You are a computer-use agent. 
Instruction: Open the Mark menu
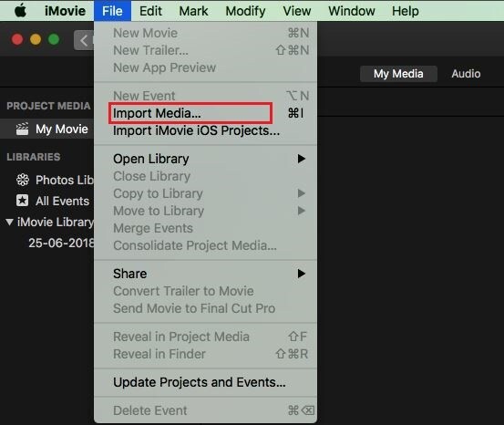193,11
